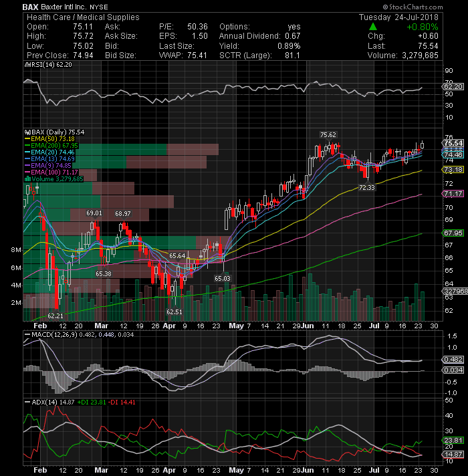This screenshot has height=476, width=468.
Task: Click the Low price 75.02
Action: 83,46
